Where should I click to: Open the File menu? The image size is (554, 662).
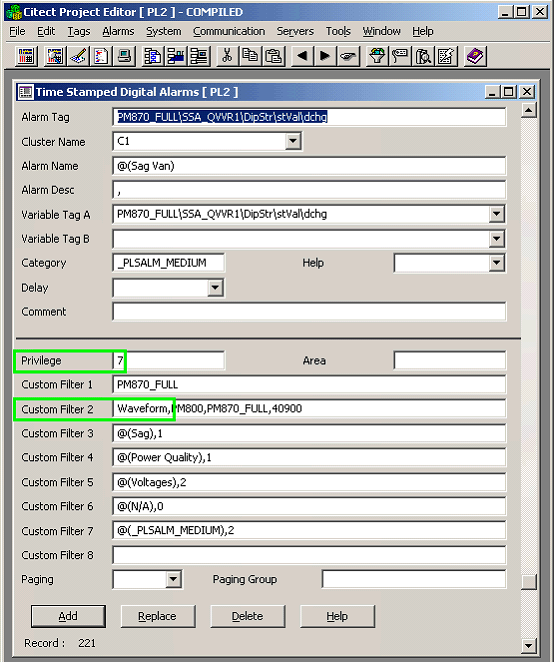click(17, 31)
